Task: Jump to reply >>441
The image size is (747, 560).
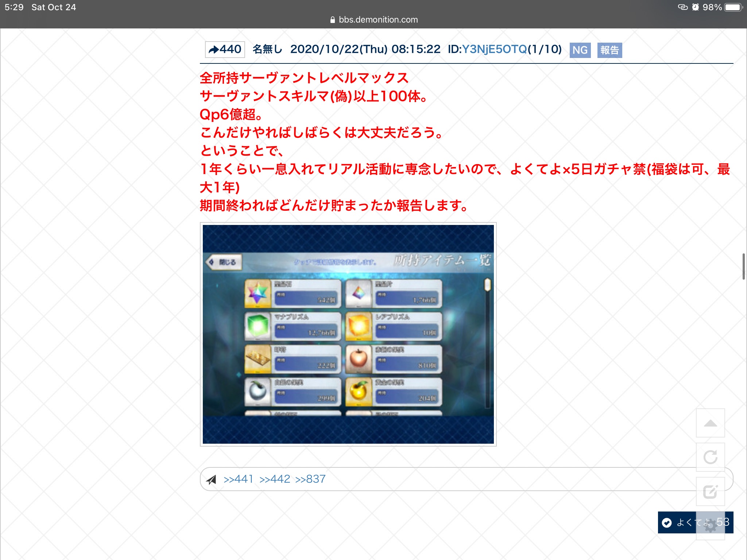Action: 238,479
